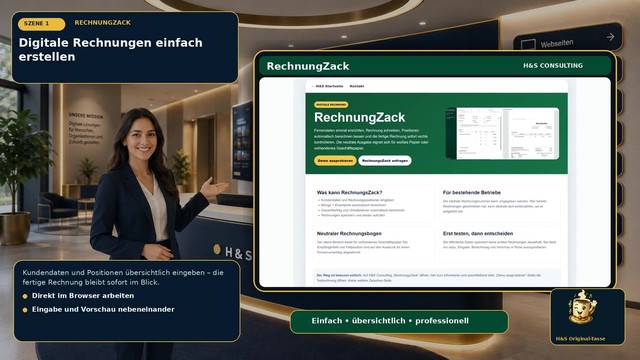The image size is (640, 360).
Task: Click the SZENE 1 badge
Action: pyautogui.click(x=41, y=24)
